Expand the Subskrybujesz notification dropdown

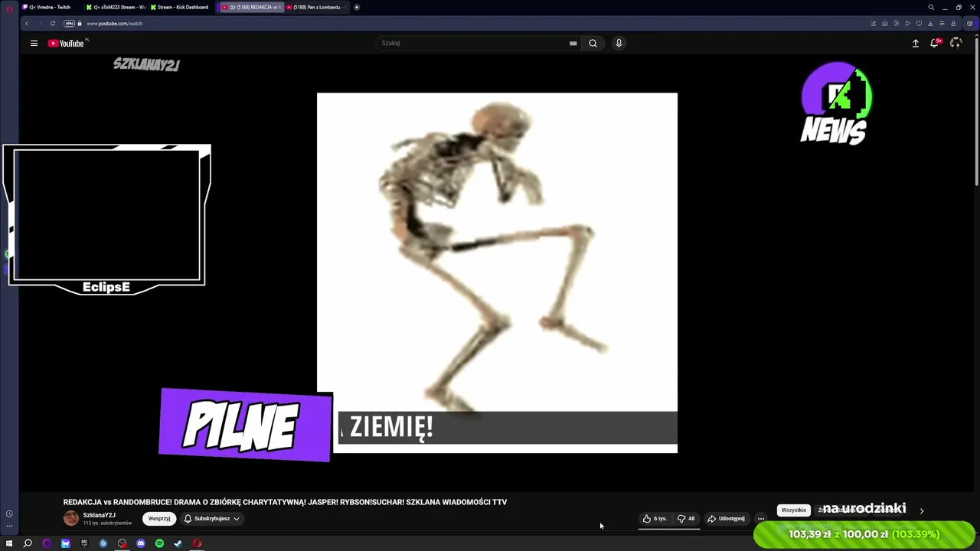coord(212,518)
